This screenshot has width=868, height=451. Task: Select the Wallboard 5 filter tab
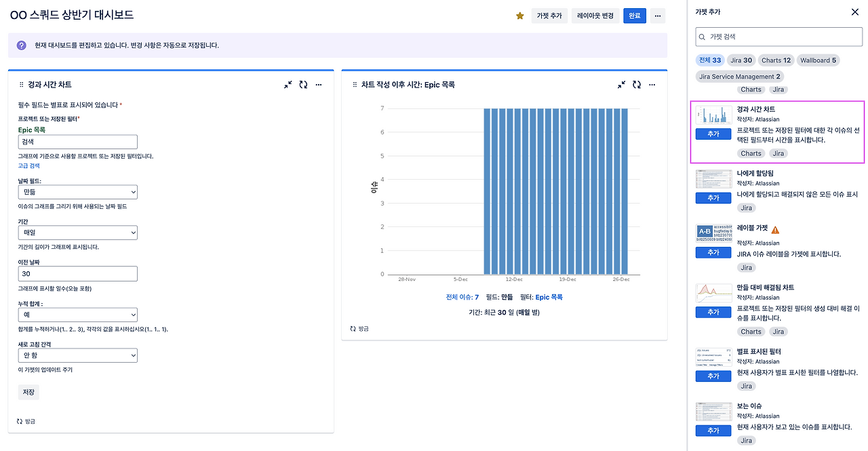818,60
